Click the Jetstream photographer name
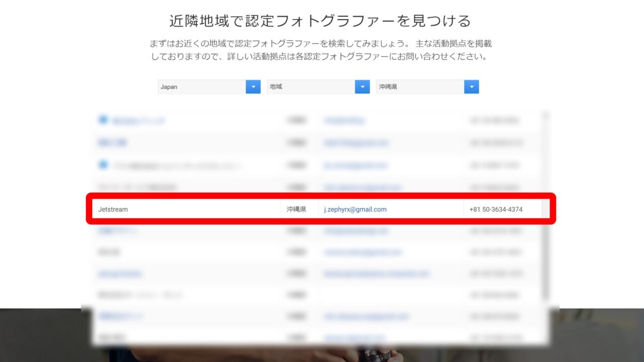This screenshot has height=362, width=644. (x=113, y=209)
